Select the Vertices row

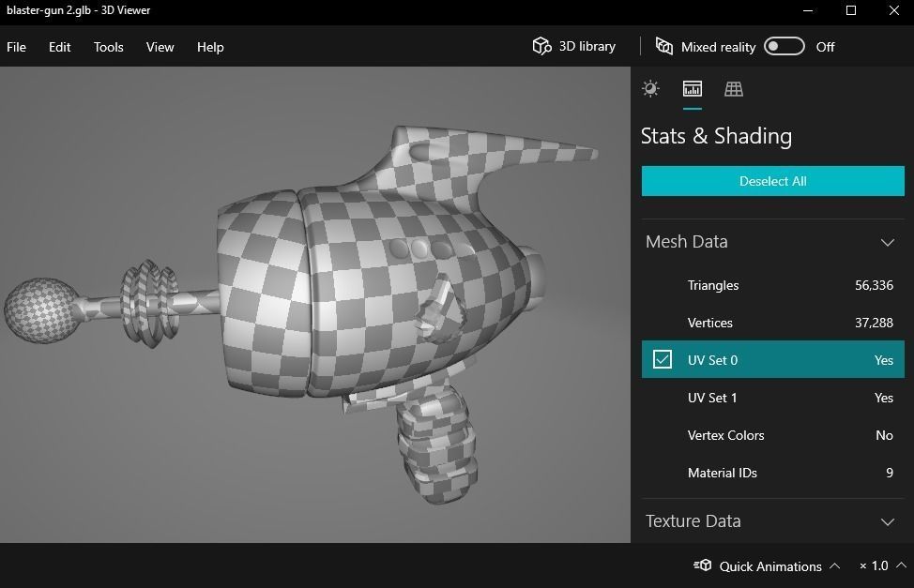[x=773, y=323]
